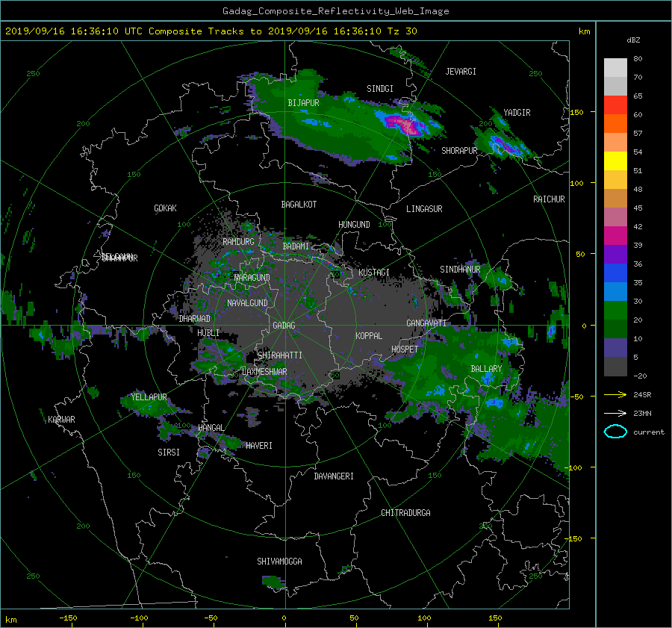
Task: Click the LINGASUR city label
Action: [x=424, y=209]
